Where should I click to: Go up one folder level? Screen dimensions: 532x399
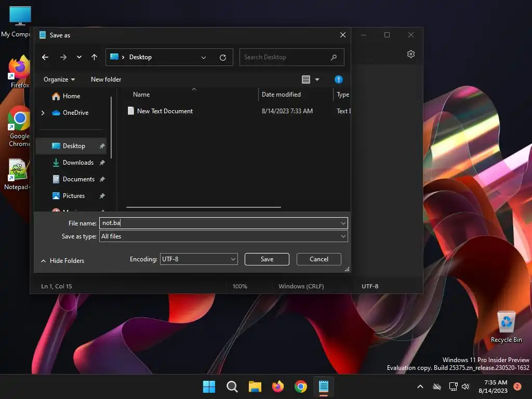95,57
